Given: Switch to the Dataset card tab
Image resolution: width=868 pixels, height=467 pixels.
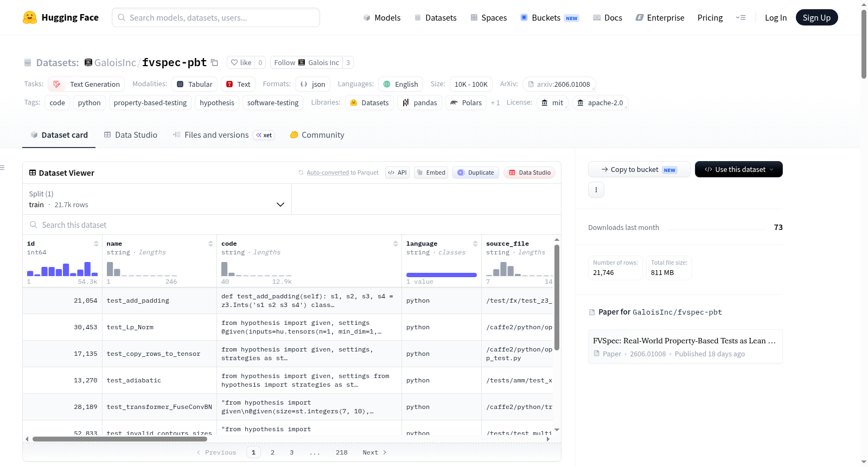Looking at the screenshot, I should (x=59, y=135).
